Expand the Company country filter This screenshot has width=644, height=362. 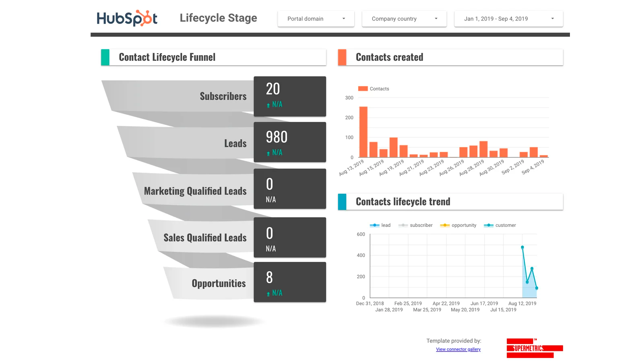point(404,19)
